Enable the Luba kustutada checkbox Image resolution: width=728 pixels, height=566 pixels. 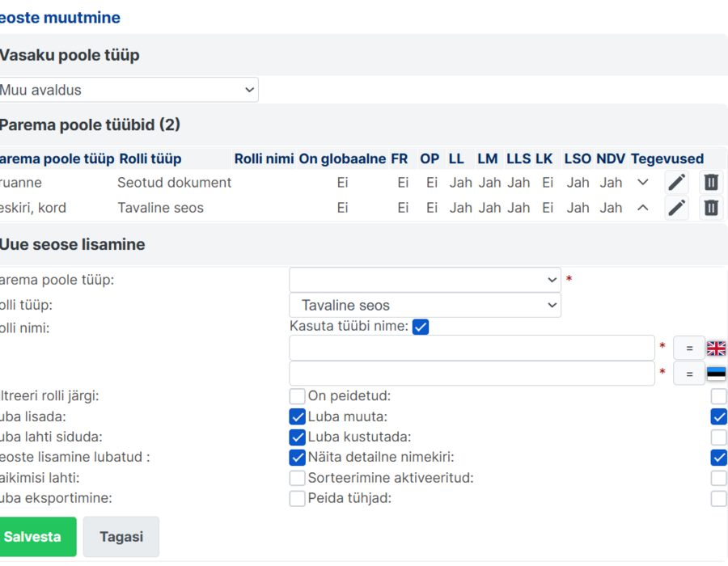pos(719,437)
